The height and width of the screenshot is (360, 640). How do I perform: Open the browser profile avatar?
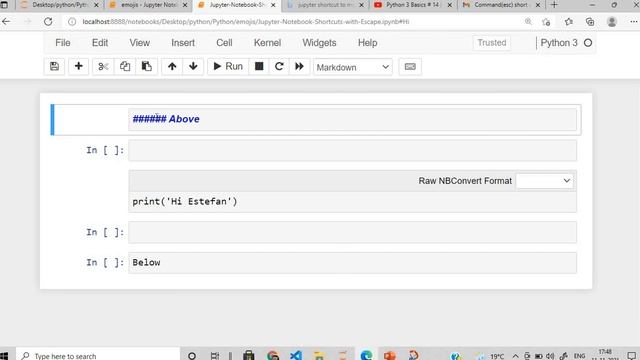pyautogui.click(x=611, y=22)
